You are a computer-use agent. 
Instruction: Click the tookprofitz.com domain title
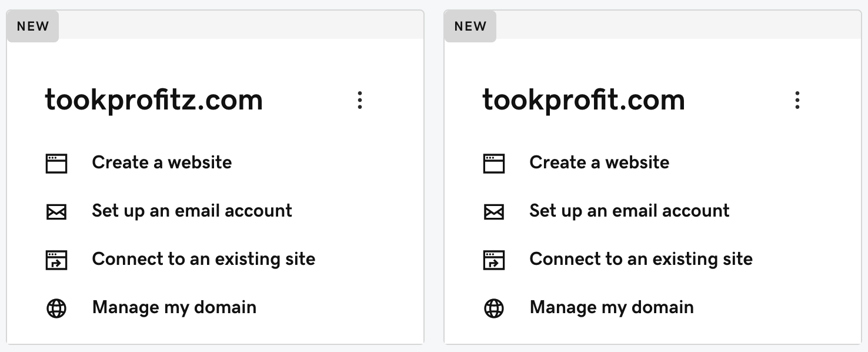tap(153, 101)
